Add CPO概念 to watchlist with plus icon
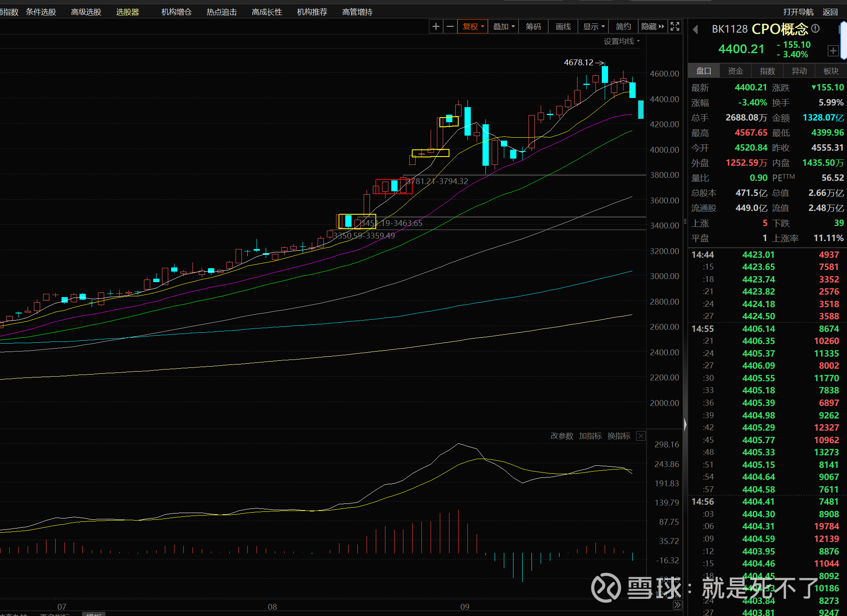847x616 pixels. pyautogui.click(x=833, y=51)
